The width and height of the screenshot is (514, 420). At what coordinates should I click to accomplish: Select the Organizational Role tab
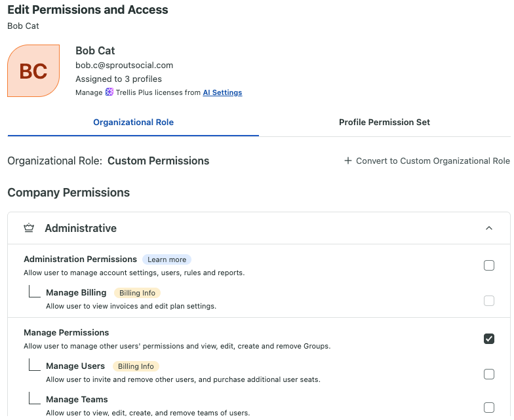(134, 122)
